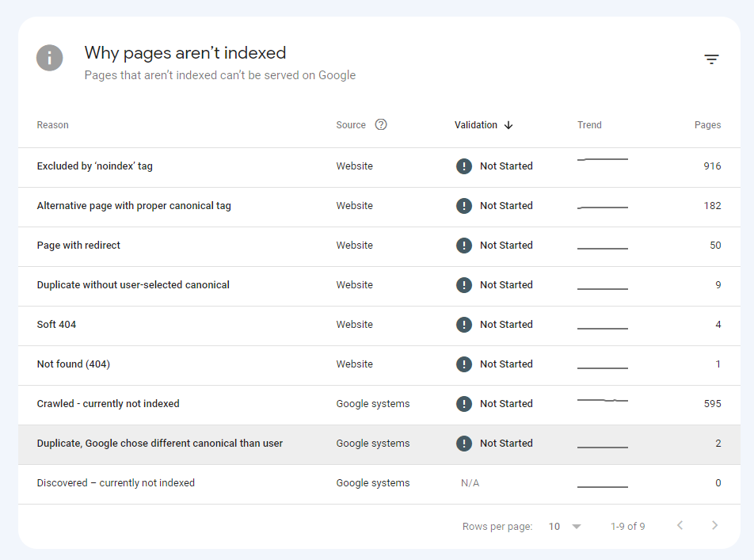Viewport: 754px width, 560px height.
Task: Click 'Not Started' text in Soft 404 row
Action: [506, 325]
